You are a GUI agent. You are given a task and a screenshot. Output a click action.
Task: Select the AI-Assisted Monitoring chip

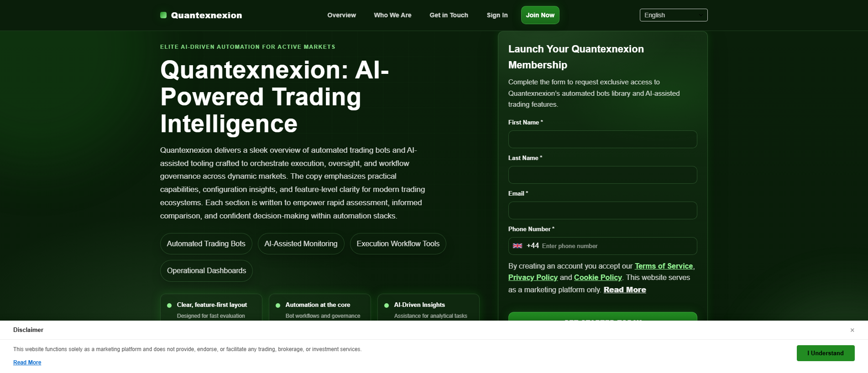click(301, 243)
